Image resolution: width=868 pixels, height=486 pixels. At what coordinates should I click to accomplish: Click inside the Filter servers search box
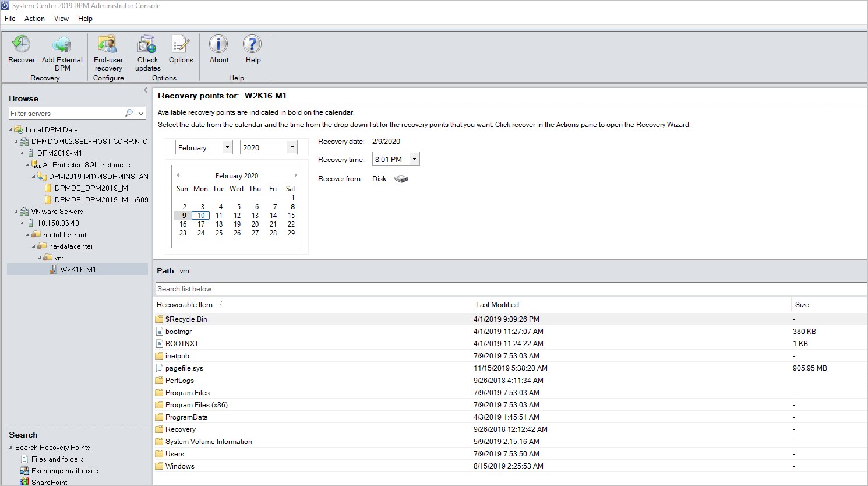pos(70,113)
